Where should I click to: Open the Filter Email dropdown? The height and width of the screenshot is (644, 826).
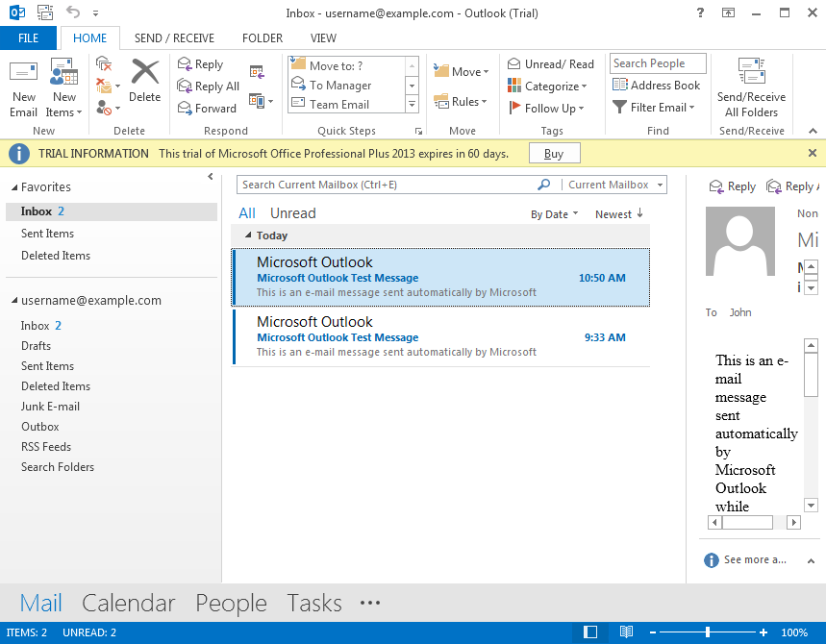coord(654,107)
